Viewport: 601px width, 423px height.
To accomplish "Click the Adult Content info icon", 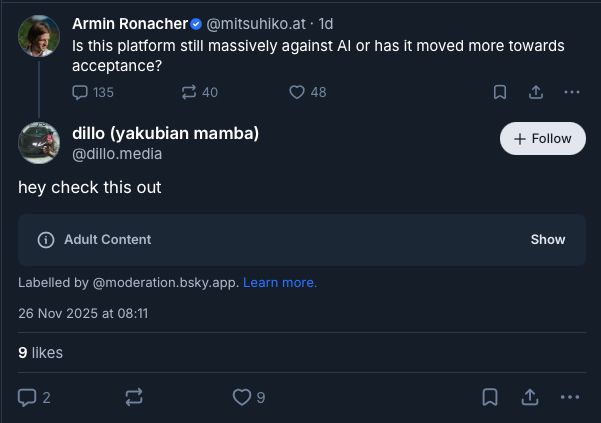I will pyautogui.click(x=45, y=240).
